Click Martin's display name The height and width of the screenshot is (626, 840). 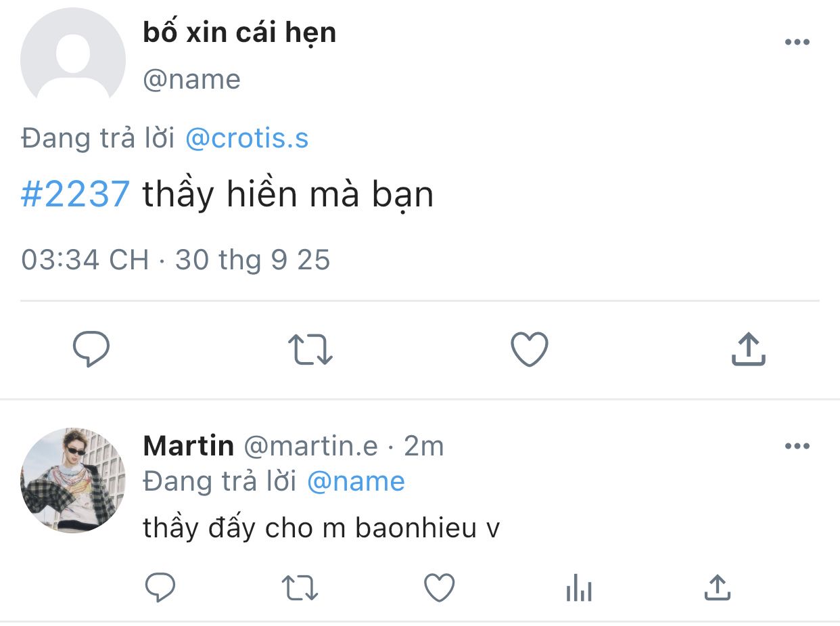189,446
